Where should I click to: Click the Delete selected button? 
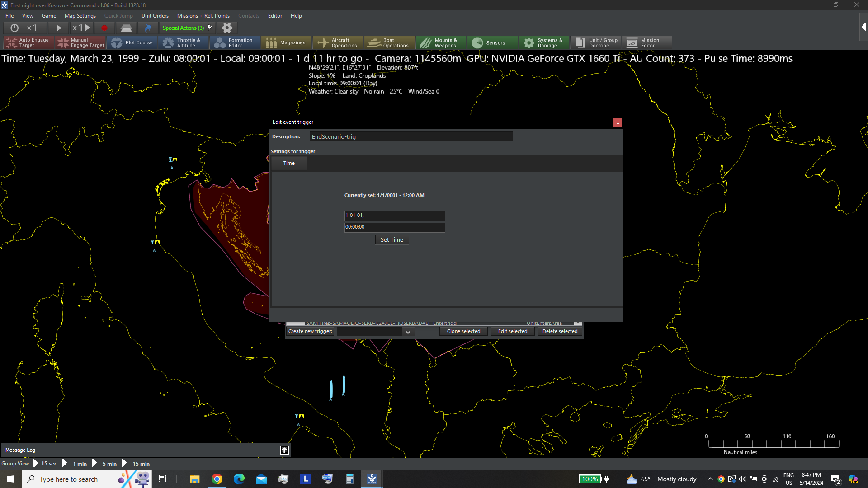tap(560, 332)
